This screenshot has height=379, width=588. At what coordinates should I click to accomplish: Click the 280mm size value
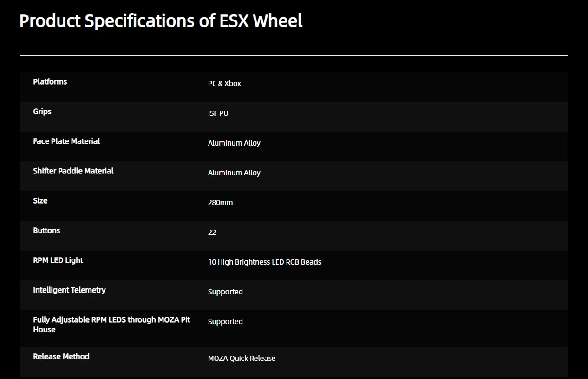click(x=220, y=203)
